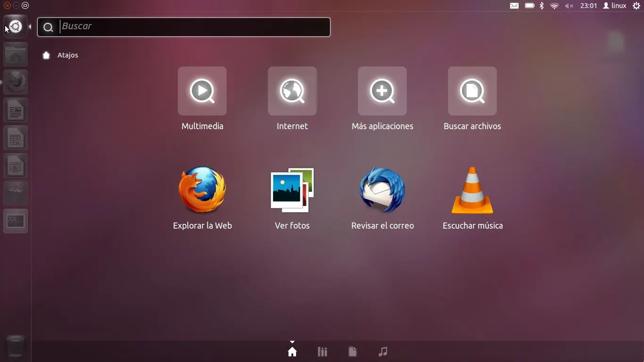Open Ver fotos photo viewer
Screen dimensions: 644x362
[292, 190]
